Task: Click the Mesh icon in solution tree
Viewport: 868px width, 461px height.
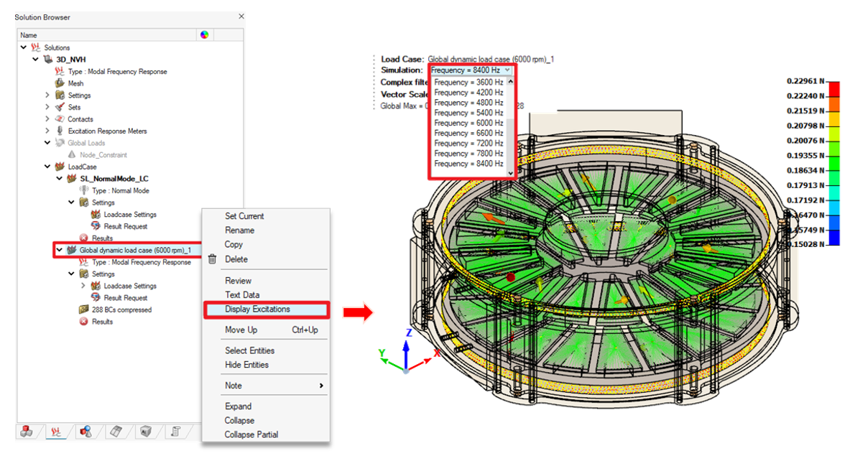Action: coord(60,83)
